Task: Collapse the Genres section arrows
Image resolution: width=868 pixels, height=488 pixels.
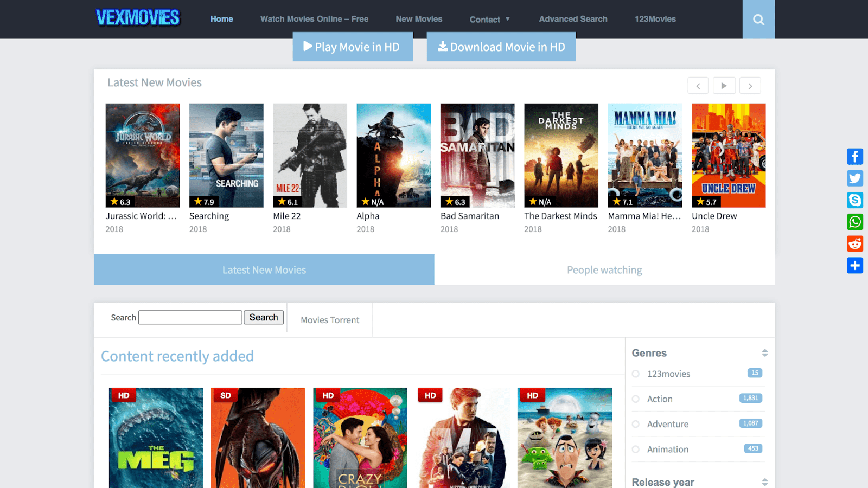Action: [765, 353]
